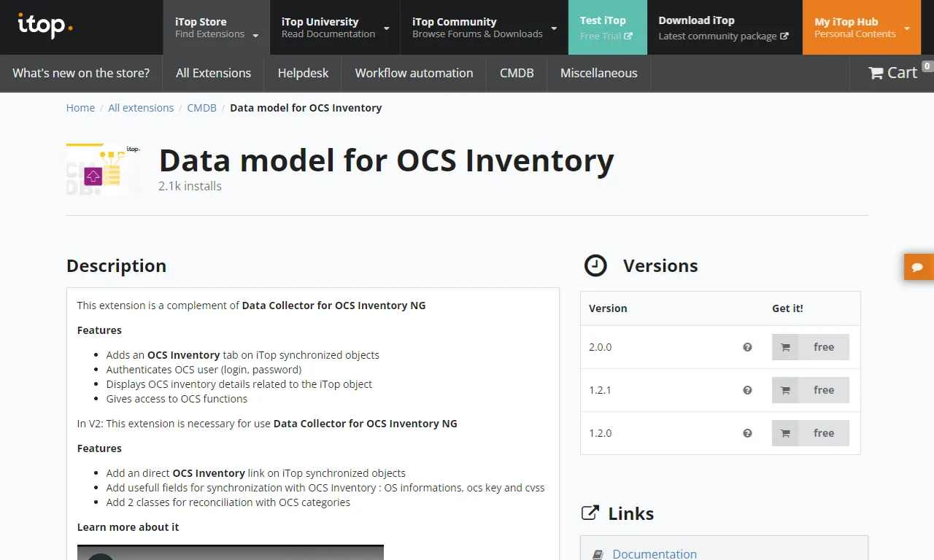Click the Description heading
Screen dimensions: 934x560
click(x=117, y=265)
